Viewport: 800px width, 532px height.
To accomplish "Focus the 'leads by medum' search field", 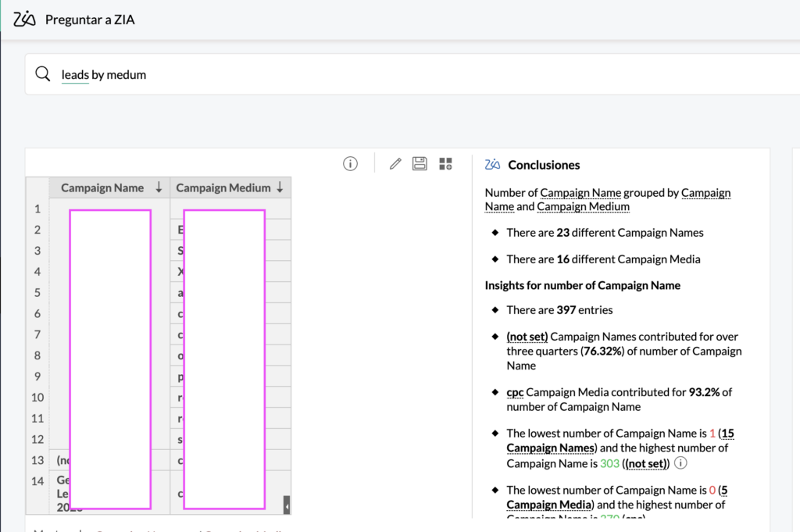I will click(412, 74).
